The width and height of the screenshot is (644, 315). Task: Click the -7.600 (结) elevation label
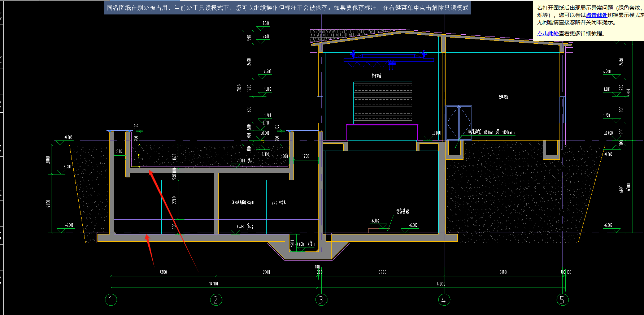(305, 244)
